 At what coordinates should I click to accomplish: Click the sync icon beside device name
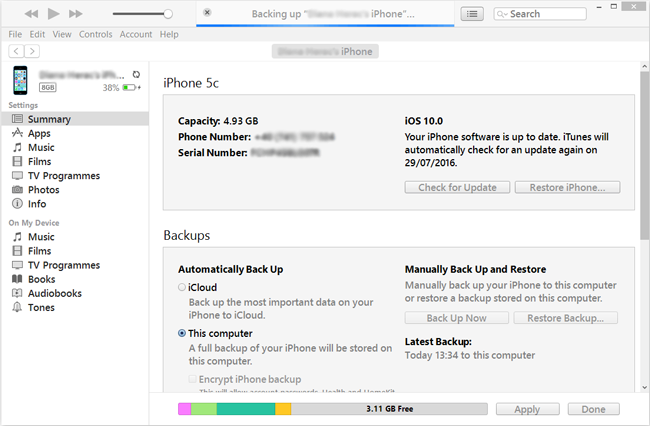pos(136,75)
